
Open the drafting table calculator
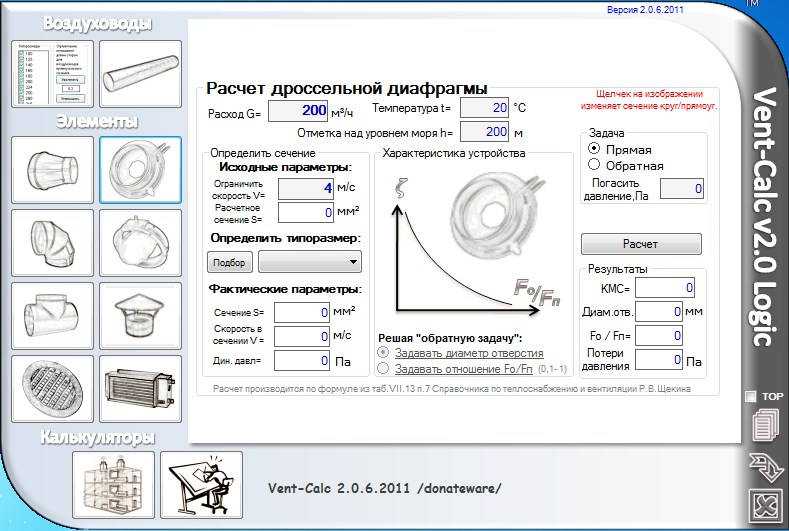tap(201, 485)
